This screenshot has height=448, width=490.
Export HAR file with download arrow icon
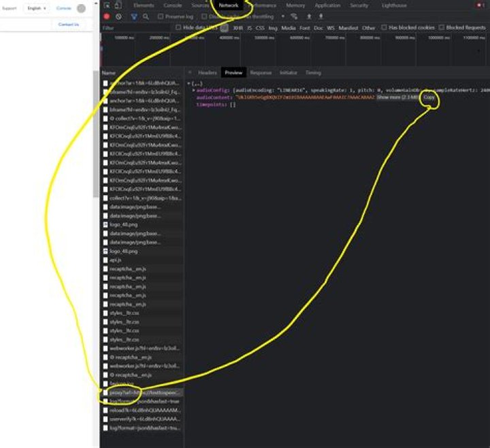pyautogui.click(x=321, y=16)
